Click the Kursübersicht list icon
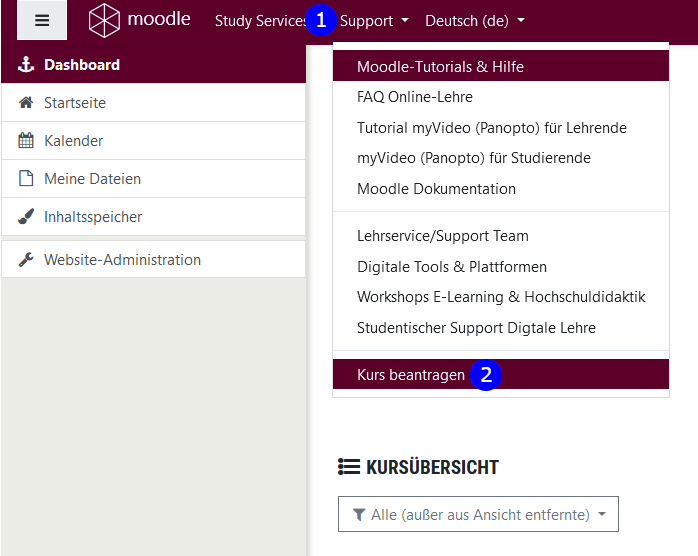 349,467
